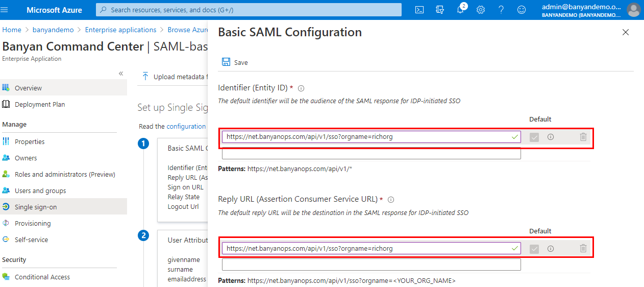Delete the Identifier Entity ID URL entry

[583, 137]
